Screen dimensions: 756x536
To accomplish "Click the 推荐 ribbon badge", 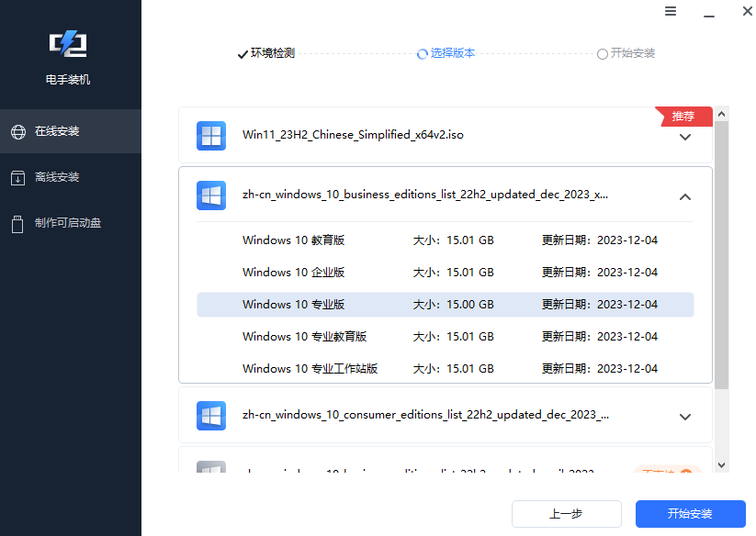I will [683, 116].
